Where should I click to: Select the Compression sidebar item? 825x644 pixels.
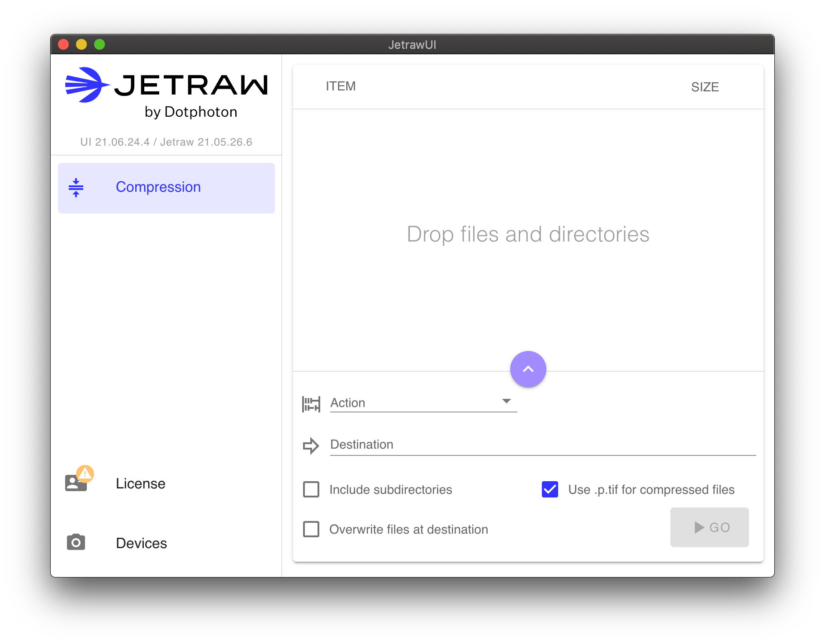tap(166, 188)
